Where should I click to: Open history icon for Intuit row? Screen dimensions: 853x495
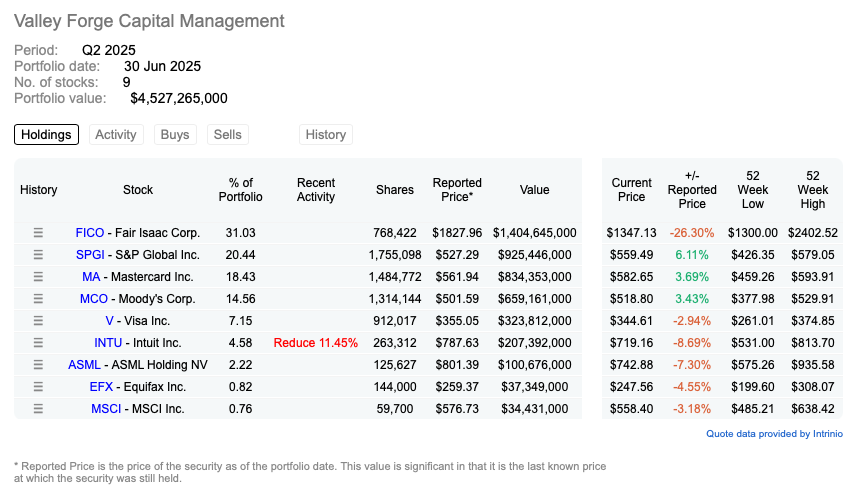(x=38, y=343)
